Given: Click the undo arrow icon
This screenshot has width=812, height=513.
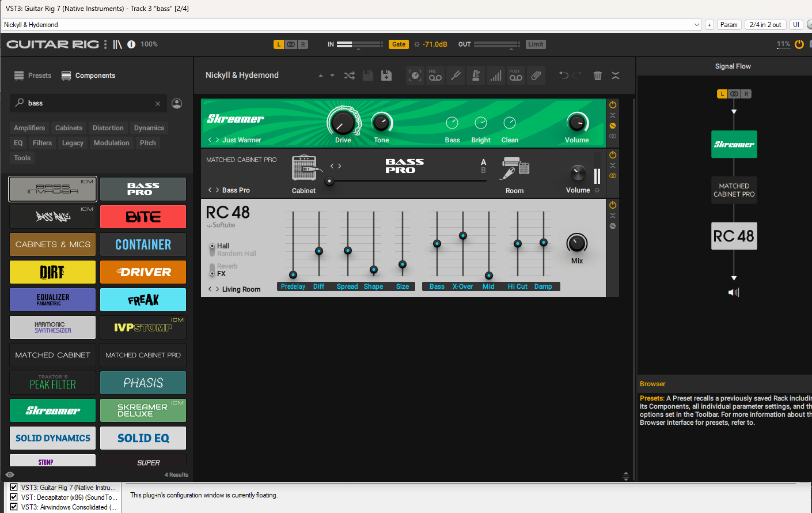Looking at the screenshot, I should 563,76.
